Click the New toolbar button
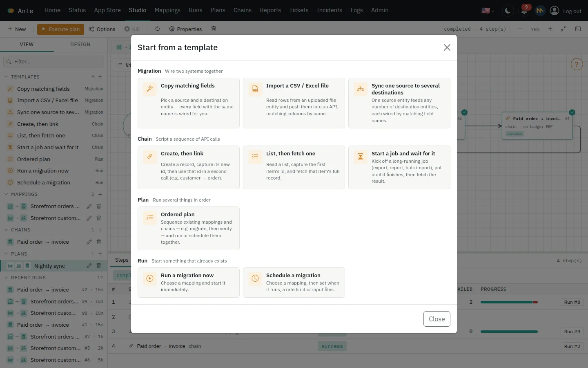The height and width of the screenshot is (368, 588). pyautogui.click(x=17, y=29)
